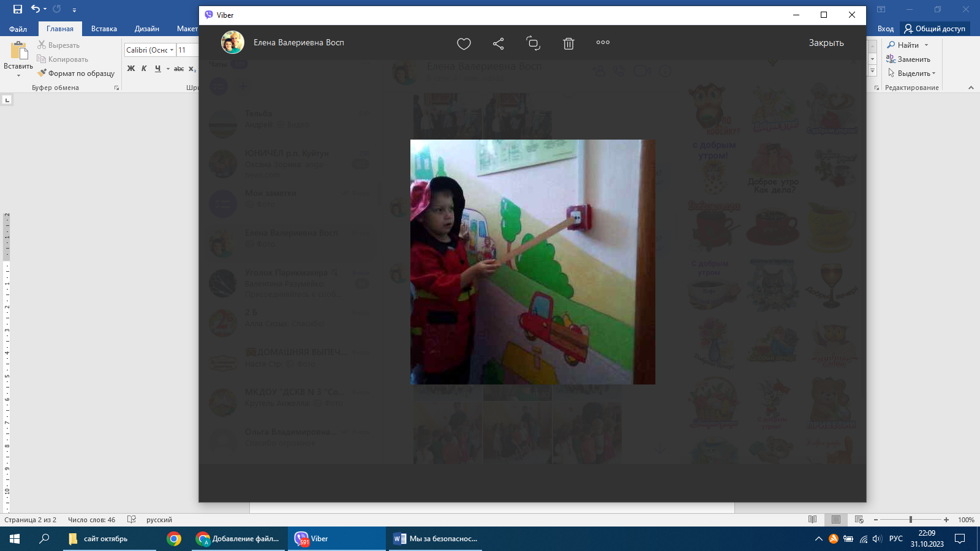Click the zoom slider handle
Screen dimensions: 980x551
911,520
